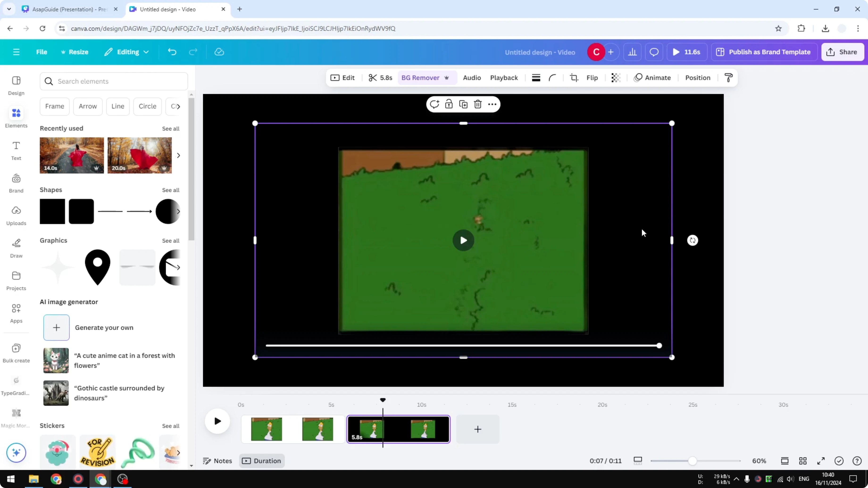Click the timeline zoom slider handle
Image resolution: width=868 pixels, height=488 pixels.
(692, 461)
